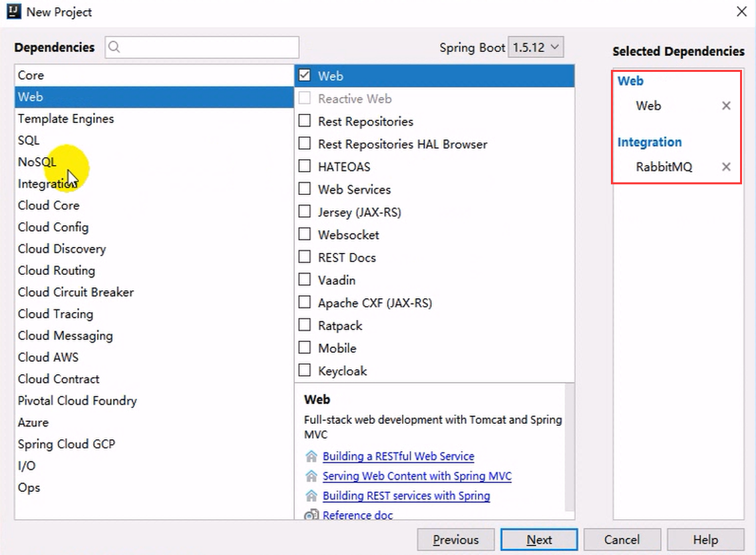Open the Spring Boot version dropdown
The height and width of the screenshot is (555, 756).
pos(536,47)
